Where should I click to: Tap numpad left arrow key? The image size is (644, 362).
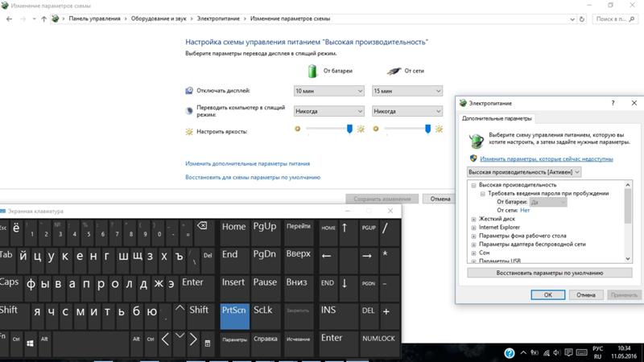point(327,256)
